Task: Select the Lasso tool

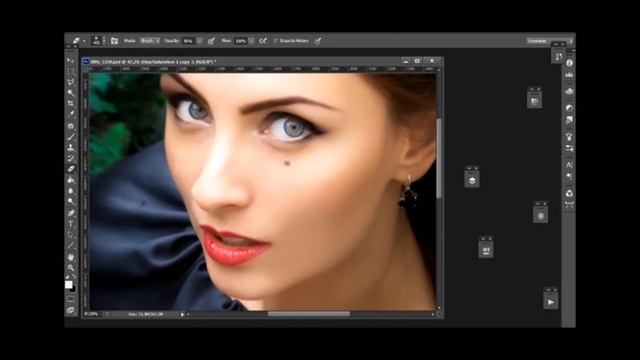Action: 71,82
